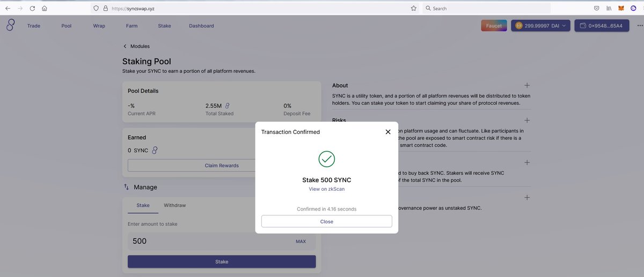Screen dimensions: 644x277
Task: Expand the third info section plus
Action: click(527, 162)
